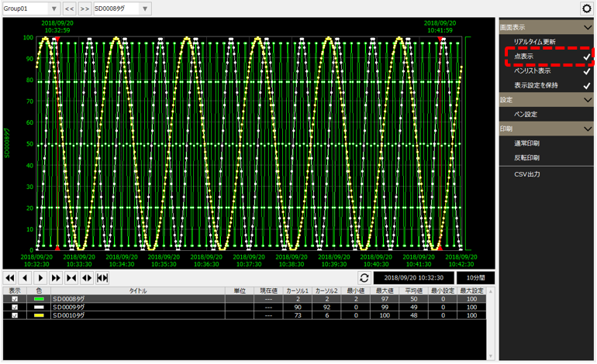Toggle the display checkbox for SD0009タグ
Viewport: 597px width, 364px height.
click(15, 307)
